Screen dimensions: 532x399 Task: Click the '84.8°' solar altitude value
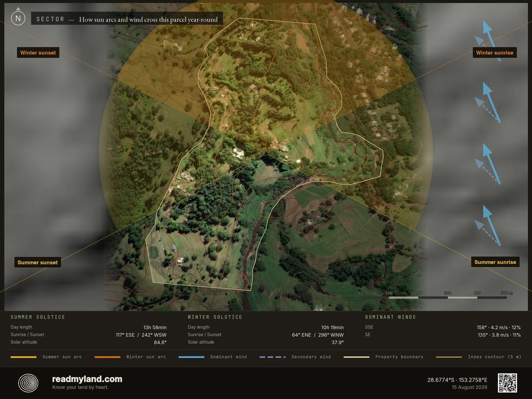click(160, 342)
